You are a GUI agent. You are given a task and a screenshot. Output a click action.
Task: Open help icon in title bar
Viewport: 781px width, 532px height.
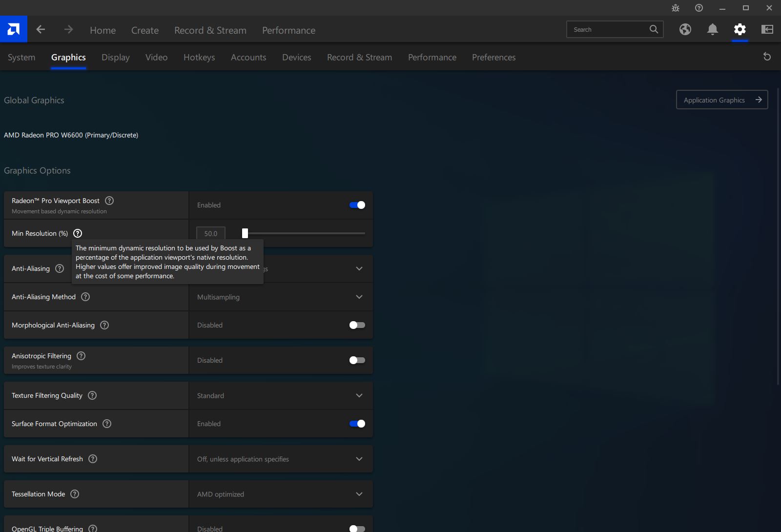699,8
